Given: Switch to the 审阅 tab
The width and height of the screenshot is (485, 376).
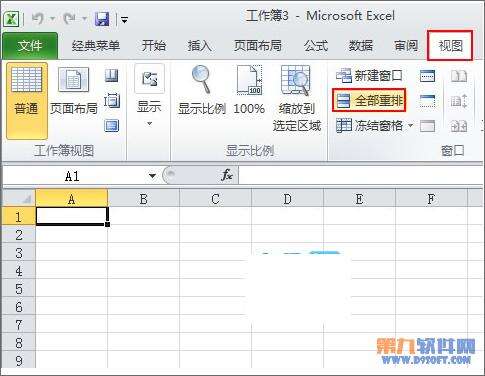Looking at the screenshot, I should pos(406,46).
